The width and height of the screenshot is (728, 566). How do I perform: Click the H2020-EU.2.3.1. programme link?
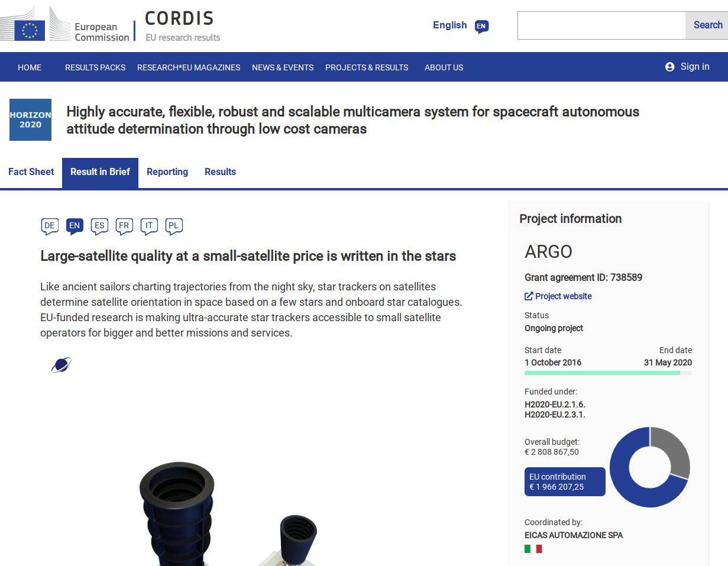[555, 415]
